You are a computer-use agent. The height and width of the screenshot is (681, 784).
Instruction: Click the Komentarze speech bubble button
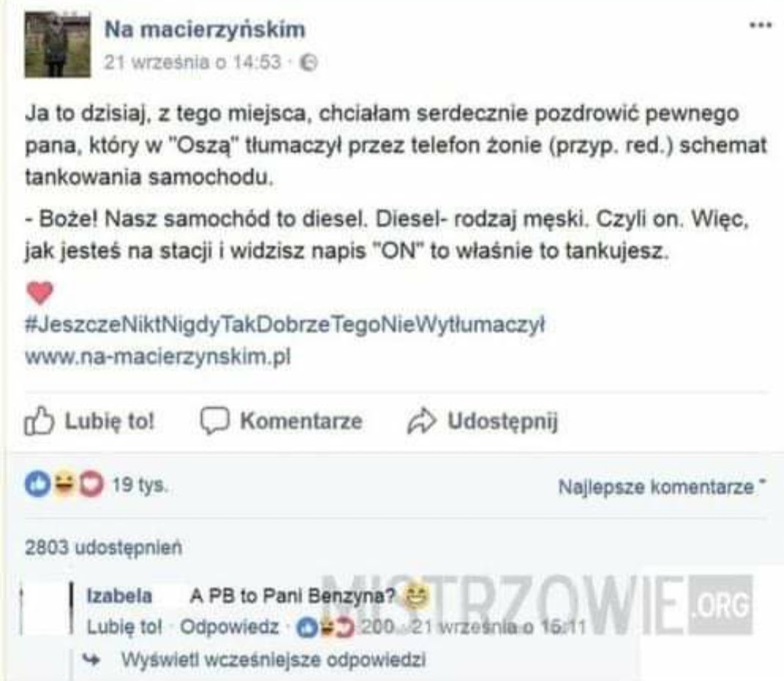click(x=282, y=420)
